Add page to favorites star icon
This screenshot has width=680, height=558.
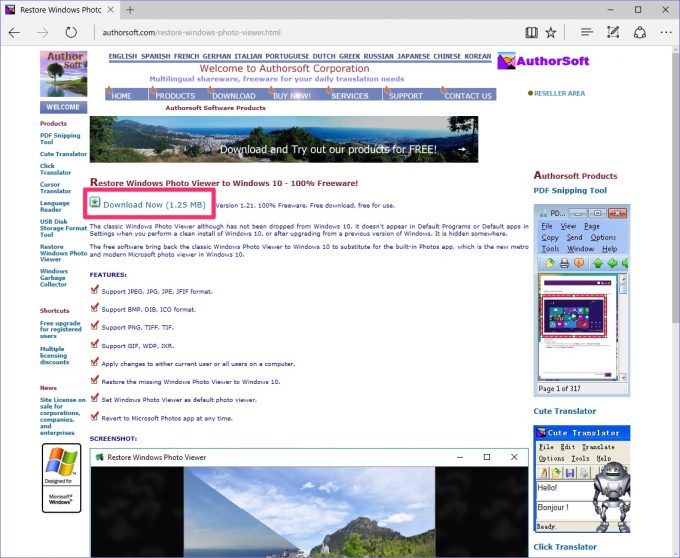[x=551, y=33]
